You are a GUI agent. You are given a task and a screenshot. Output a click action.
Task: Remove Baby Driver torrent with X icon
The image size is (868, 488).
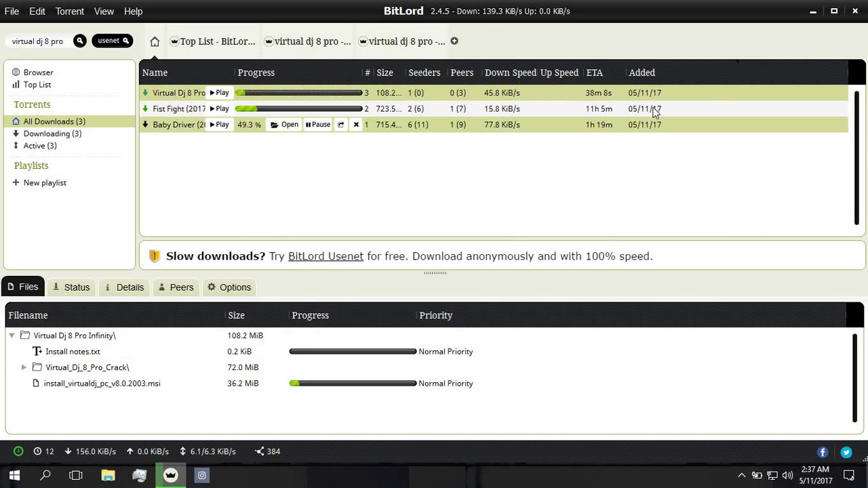pyautogui.click(x=356, y=124)
